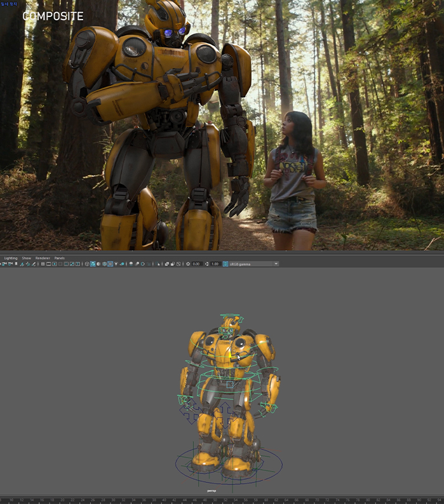The image size is (444, 504).
Task: Toggle the Safe Action overlay
Action: [72, 264]
